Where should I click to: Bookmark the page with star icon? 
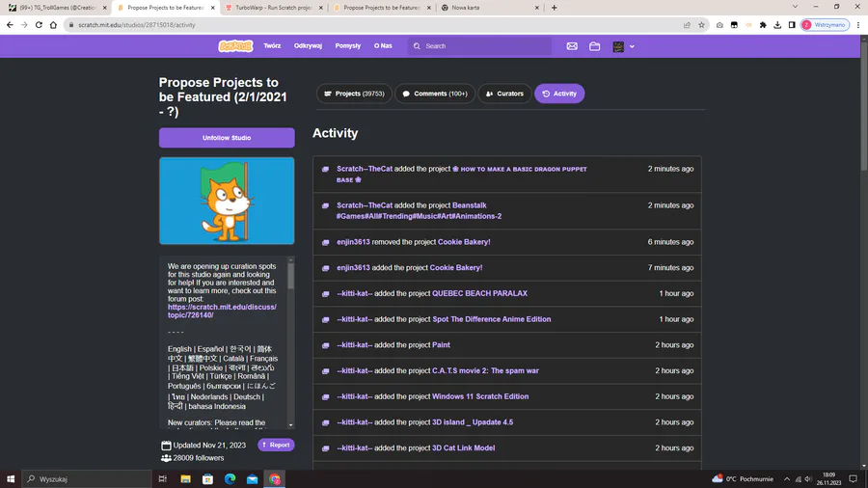click(701, 25)
